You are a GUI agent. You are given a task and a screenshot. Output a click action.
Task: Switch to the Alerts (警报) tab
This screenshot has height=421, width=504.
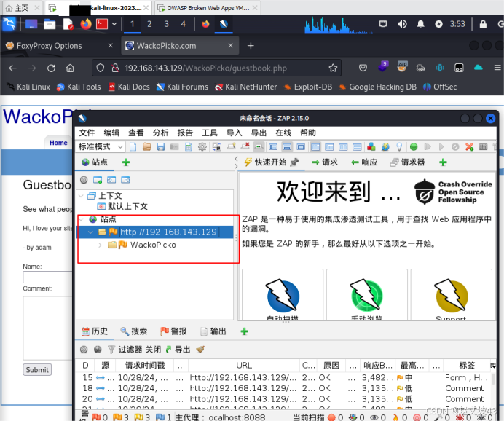pos(173,331)
